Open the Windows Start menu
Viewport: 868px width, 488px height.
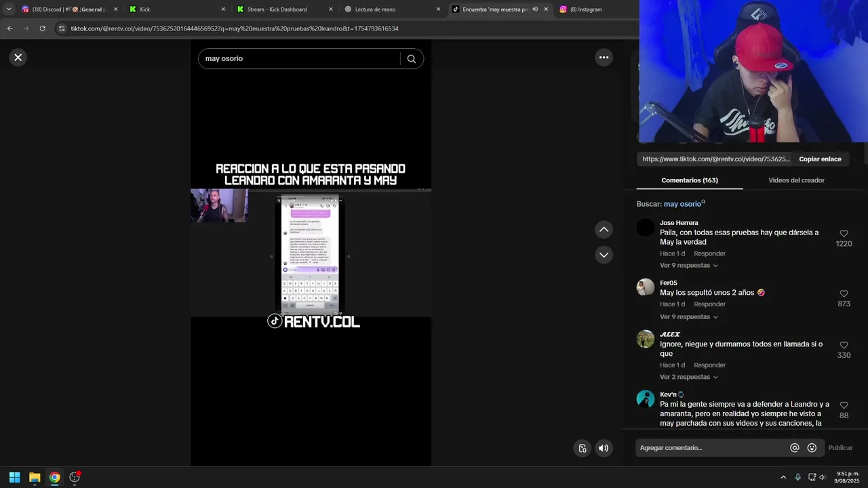tap(14, 477)
